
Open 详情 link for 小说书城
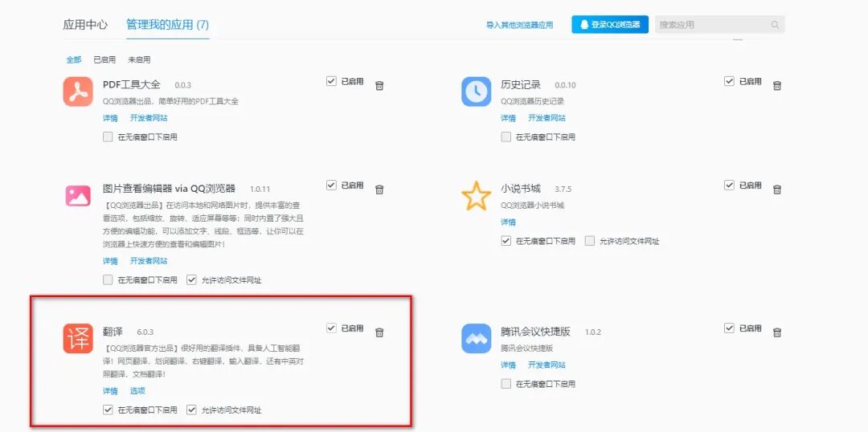click(x=508, y=222)
